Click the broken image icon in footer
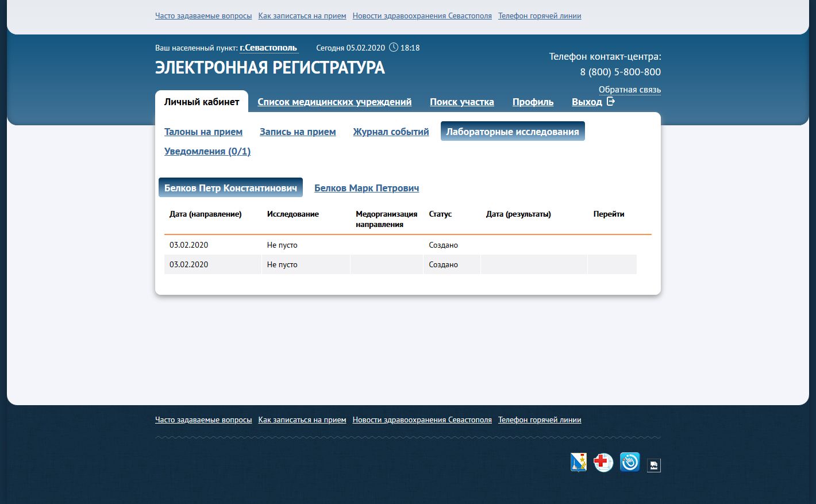 [654, 465]
